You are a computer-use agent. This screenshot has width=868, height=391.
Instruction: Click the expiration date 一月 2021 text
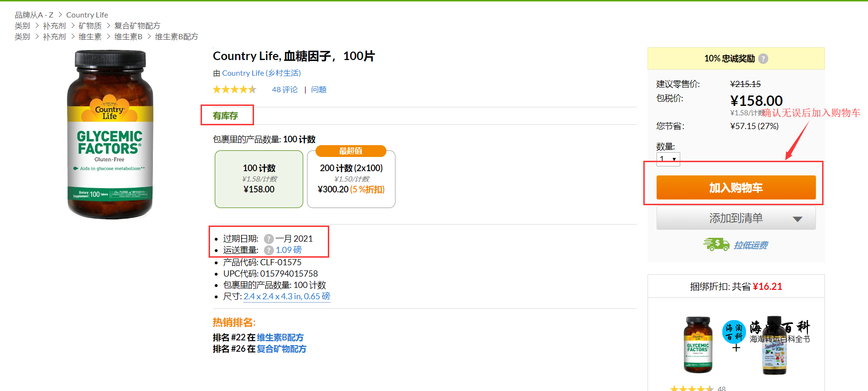point(294,239)
